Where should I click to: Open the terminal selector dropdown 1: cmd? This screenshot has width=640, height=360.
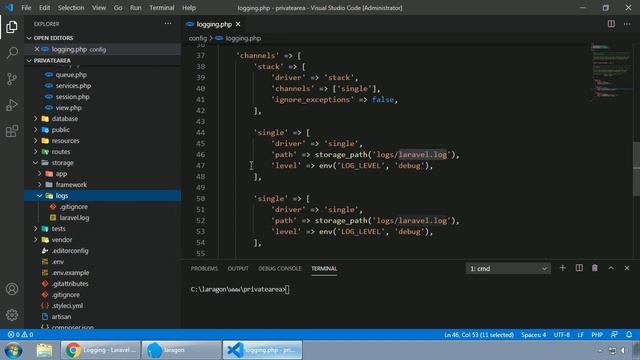[x=508, y=269]
